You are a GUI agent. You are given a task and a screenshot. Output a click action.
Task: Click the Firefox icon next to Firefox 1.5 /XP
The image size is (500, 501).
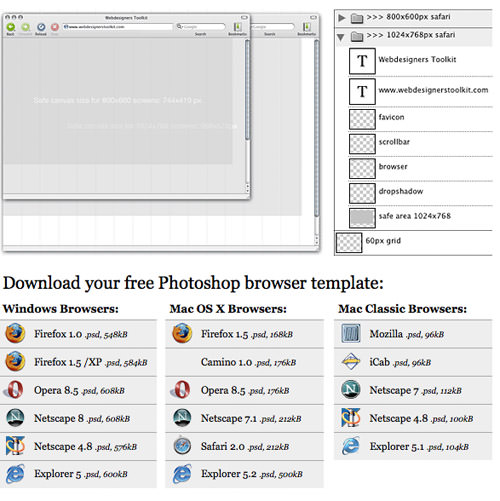point(15,361)
